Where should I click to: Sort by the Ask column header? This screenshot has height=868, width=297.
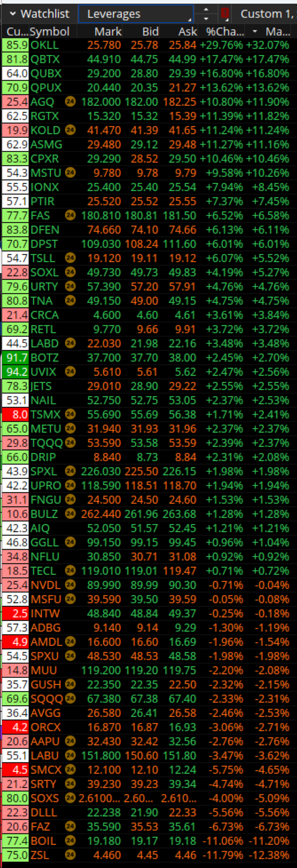coord(188,31)
